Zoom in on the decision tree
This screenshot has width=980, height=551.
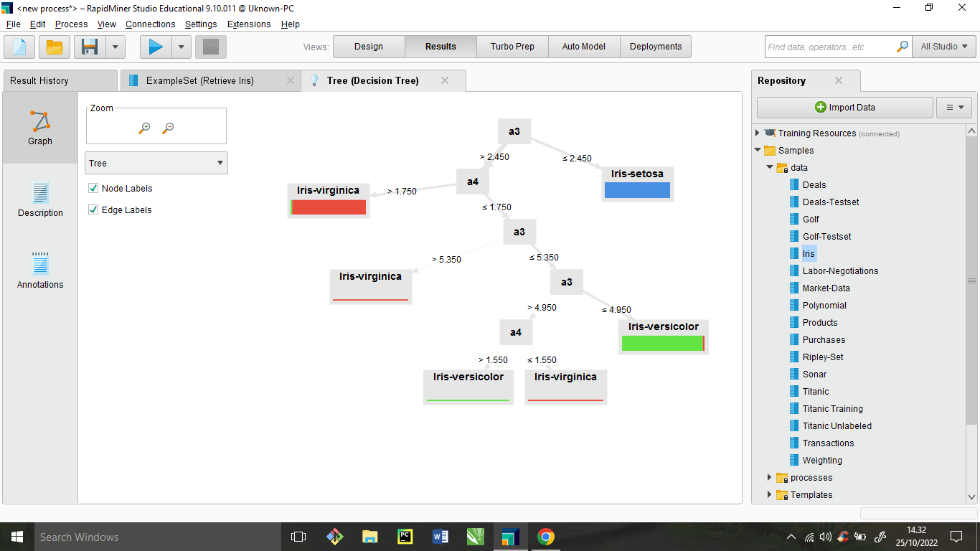pyautogui.click(x=143, y=128)
